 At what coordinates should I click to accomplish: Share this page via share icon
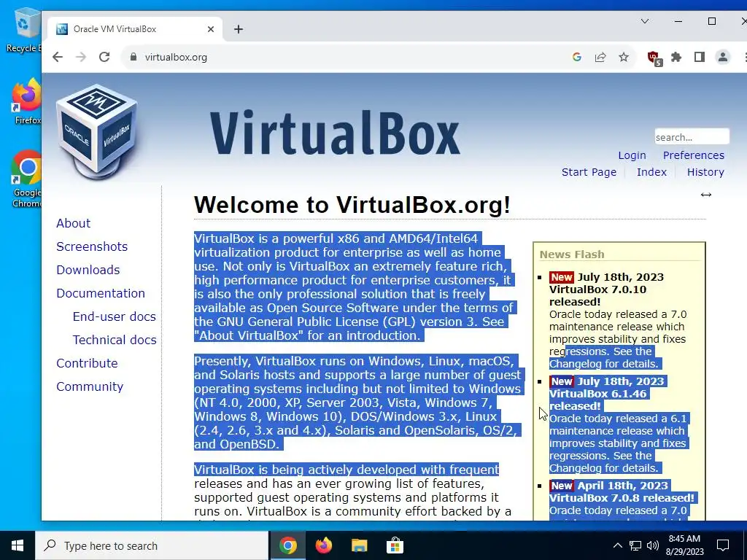click(x=600, y=57)
